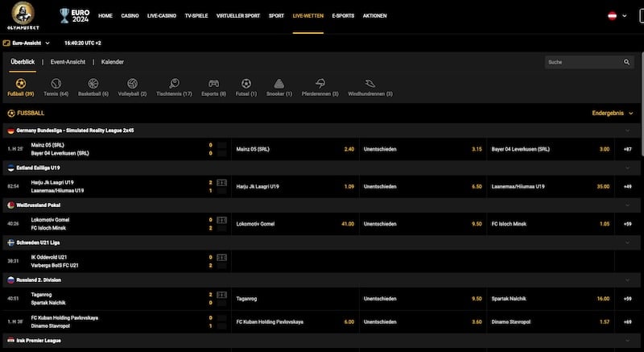
Task: Bet on FC Kuban Holding Pavlovskaya at 6.00
Action: [295, 321]
